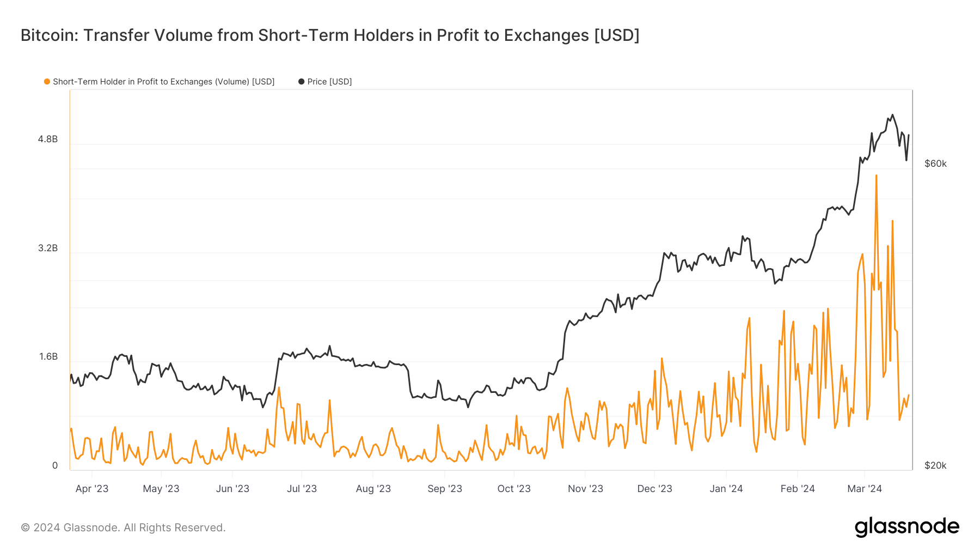Select the Sep '23 x-axis label
Viewport: 980px width, 552px height.
tap(445, 489)
